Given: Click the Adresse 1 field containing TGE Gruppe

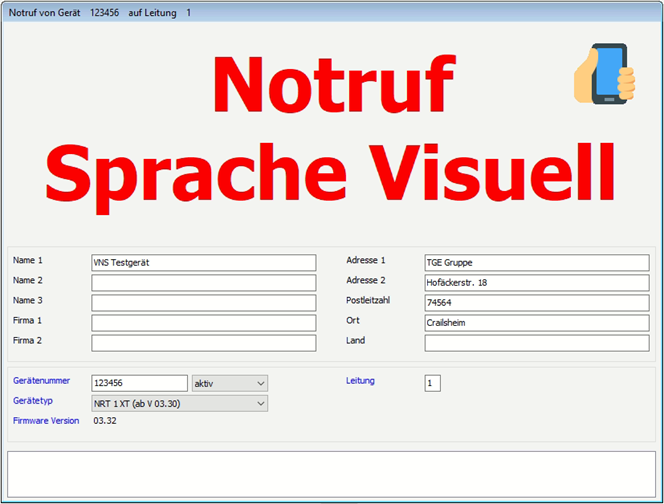Looking at the screenshot, I should tap(536, 263).
